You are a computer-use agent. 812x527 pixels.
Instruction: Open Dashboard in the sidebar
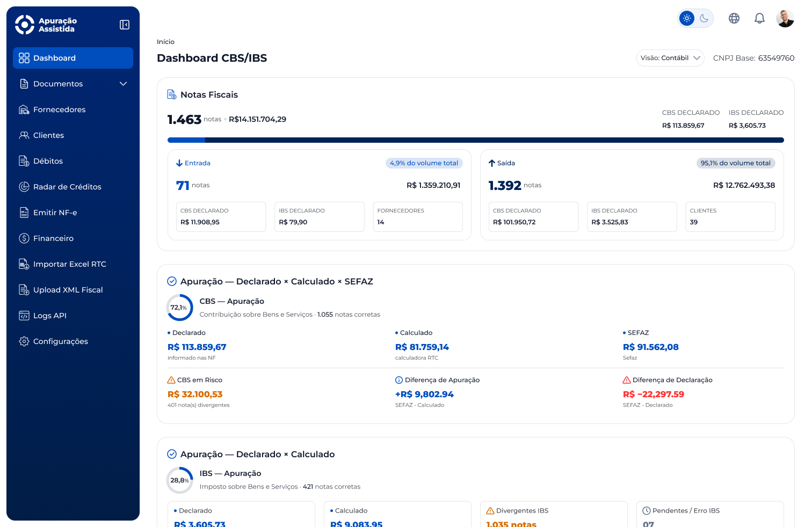click(73, 58)
